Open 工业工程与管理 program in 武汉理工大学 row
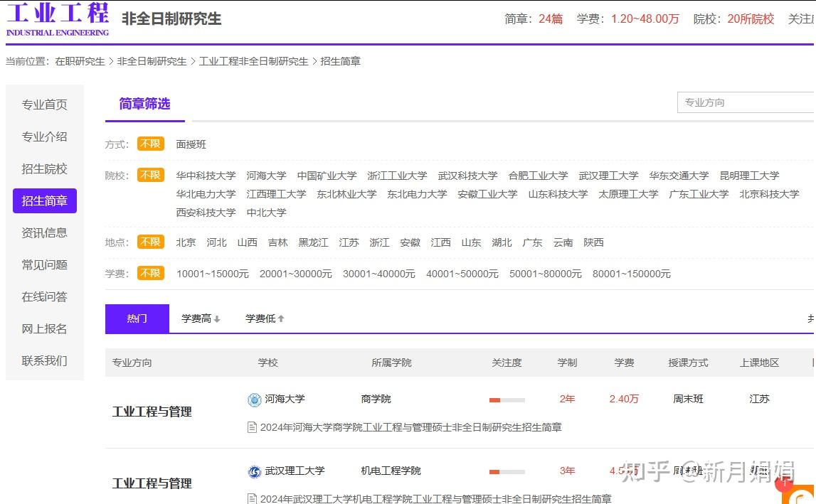The image size is (816, 504). (152, 483)
